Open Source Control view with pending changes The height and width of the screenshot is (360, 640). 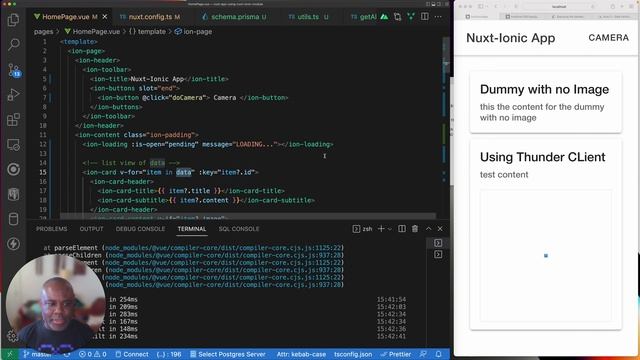[13, 70]
